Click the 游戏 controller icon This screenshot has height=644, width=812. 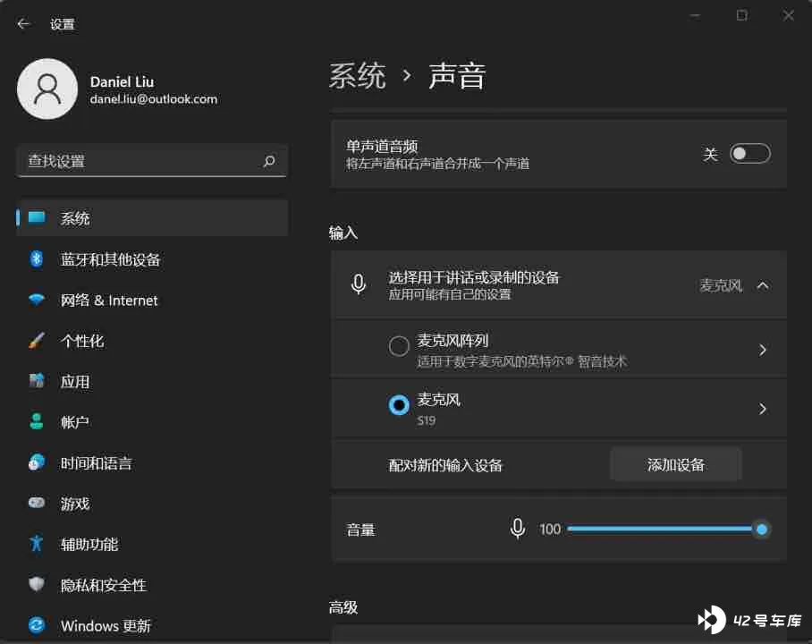pyautogui.click(x=37, y=503)
